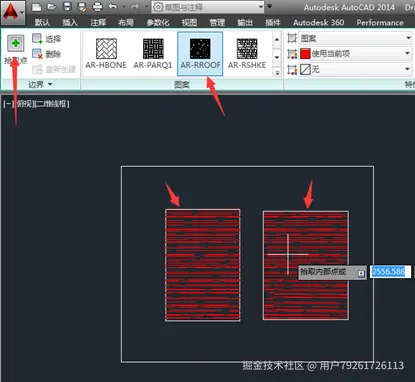The height and width of the screenshot is (382, 415).
Task: Open the hatch color 使用当前项 dropdown
Action: click(356, 54)
